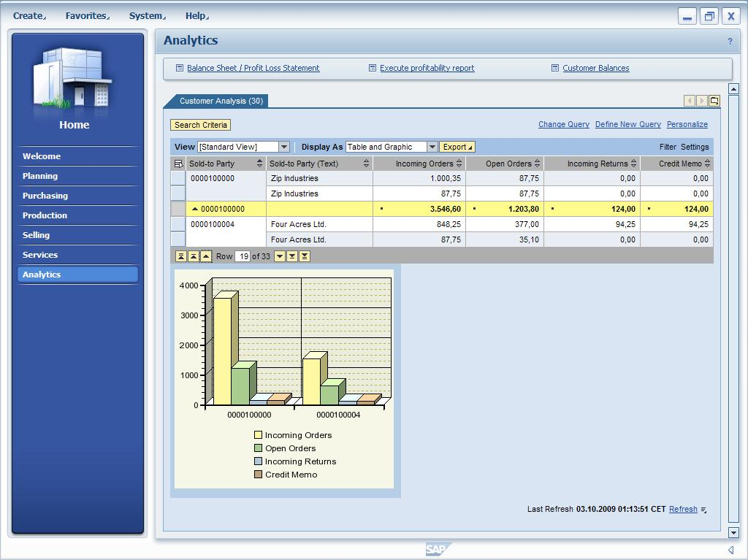Select the first Zip Industries row selector
Image resolution: width=748 pixels, height=560 pixels.
178,178
